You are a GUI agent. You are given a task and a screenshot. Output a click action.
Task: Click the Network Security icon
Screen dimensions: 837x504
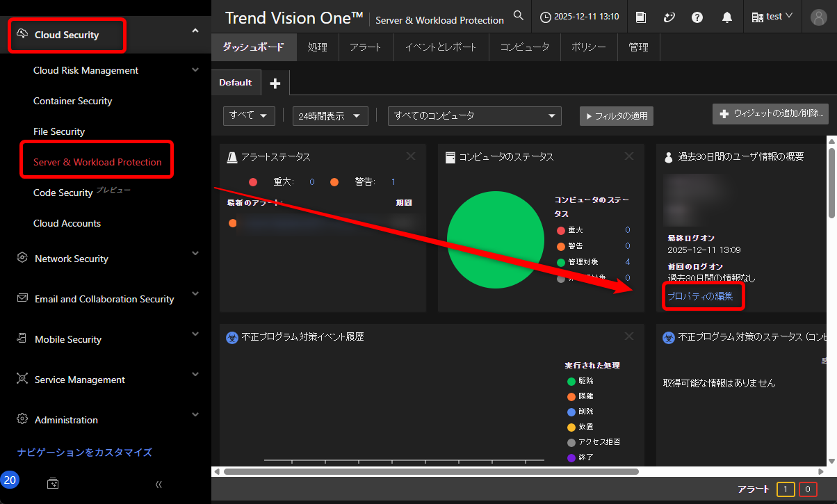click(22, 258)
